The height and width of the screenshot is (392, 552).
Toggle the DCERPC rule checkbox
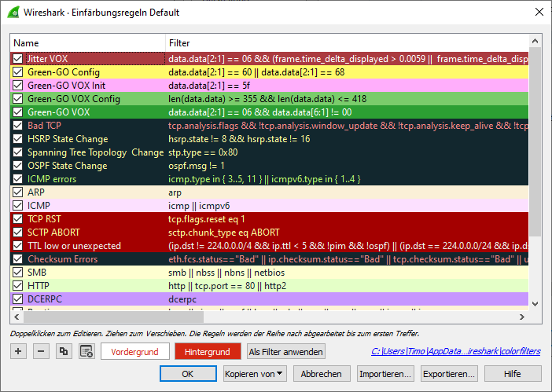click(x=17, y=299)
